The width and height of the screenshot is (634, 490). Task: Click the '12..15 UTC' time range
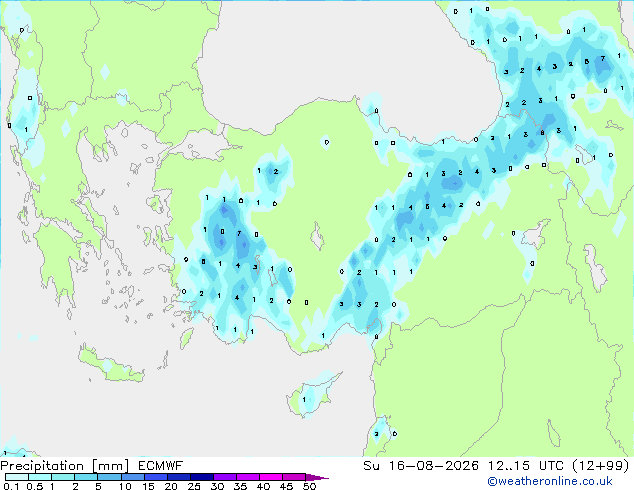[x=526, y=466]
